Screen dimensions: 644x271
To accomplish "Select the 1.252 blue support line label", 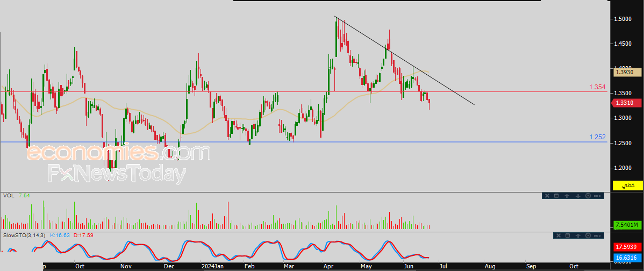I will (x=597, y=137).
